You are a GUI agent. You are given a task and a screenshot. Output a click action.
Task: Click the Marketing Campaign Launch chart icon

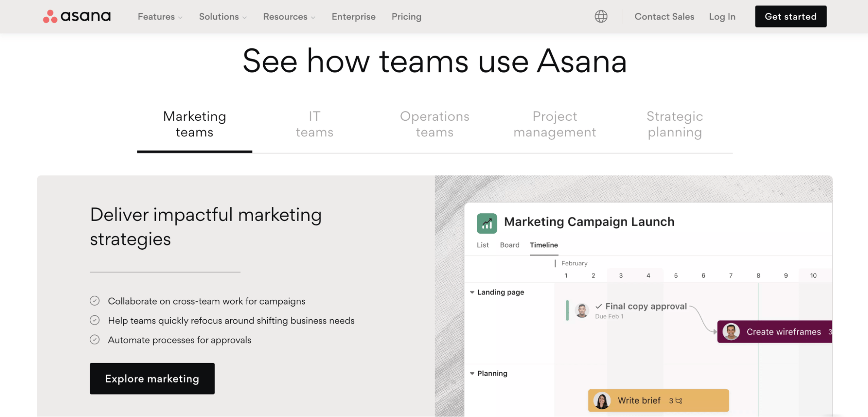click(x=487, y=223)
